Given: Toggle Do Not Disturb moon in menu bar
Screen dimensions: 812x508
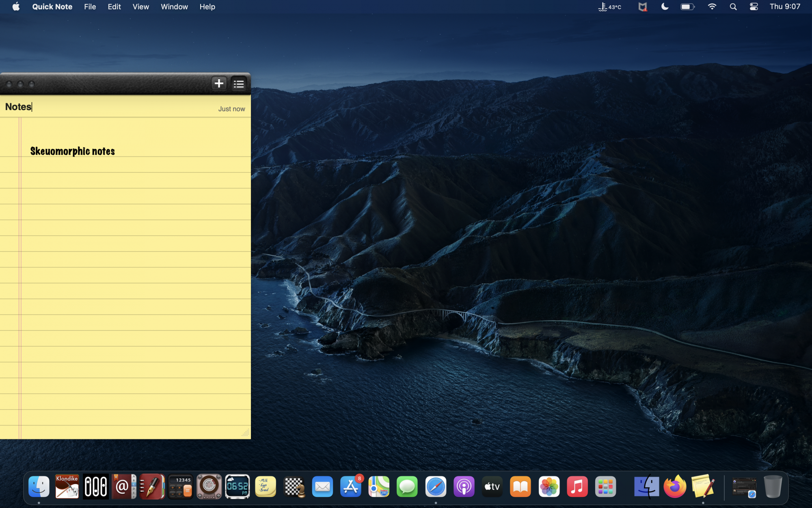Looking at the screenshot, I should [x=665, y=7].
